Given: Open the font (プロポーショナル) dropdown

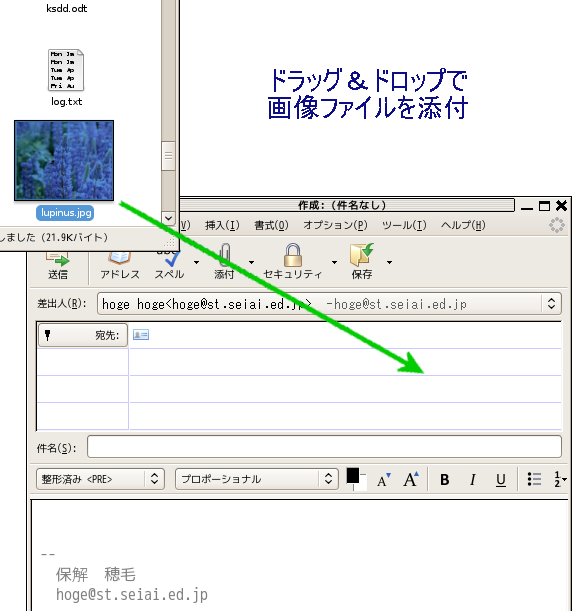Looking at the screenshot, I should tap(257, 479).
